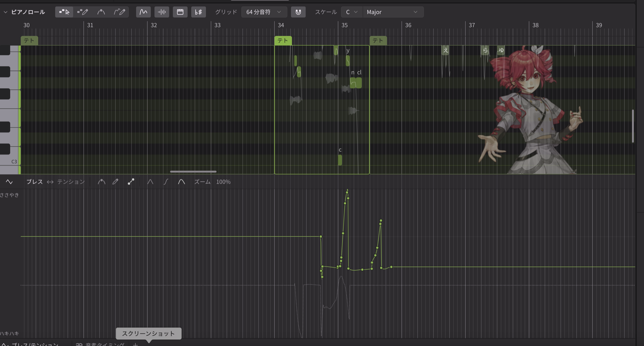
Task: Open the scale key C dropdown
Action: [352, 12]
